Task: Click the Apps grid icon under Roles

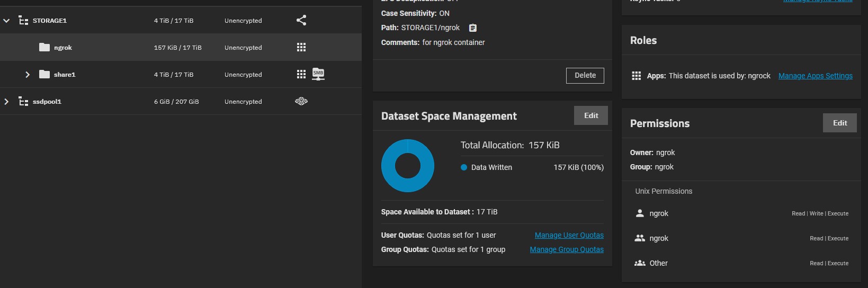Action: click(x=637, y=76)
